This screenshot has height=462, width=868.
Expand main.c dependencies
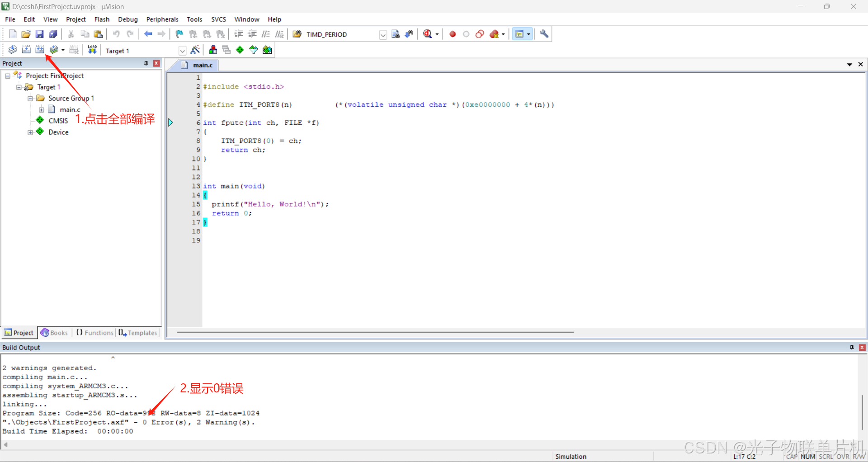pyautogui.click(x=42, y=110)
